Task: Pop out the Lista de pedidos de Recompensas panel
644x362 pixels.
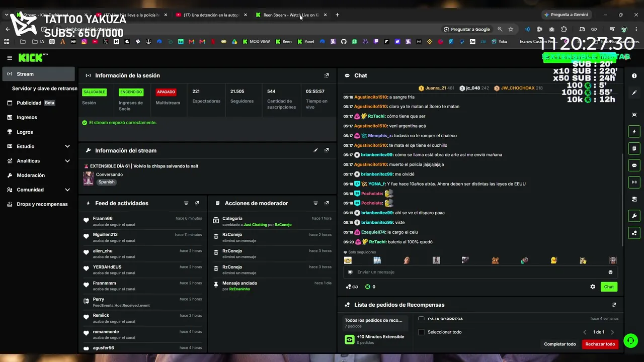Action: (614, 305)
